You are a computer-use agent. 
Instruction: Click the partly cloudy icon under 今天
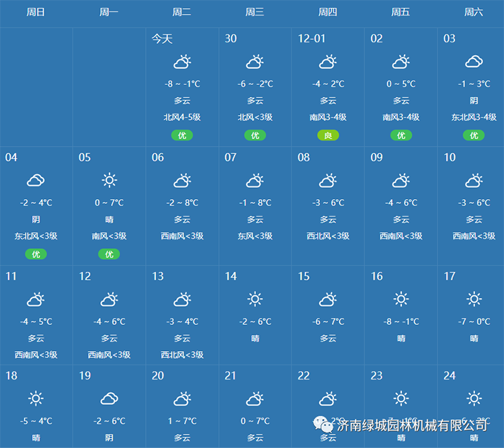point(182,63)
